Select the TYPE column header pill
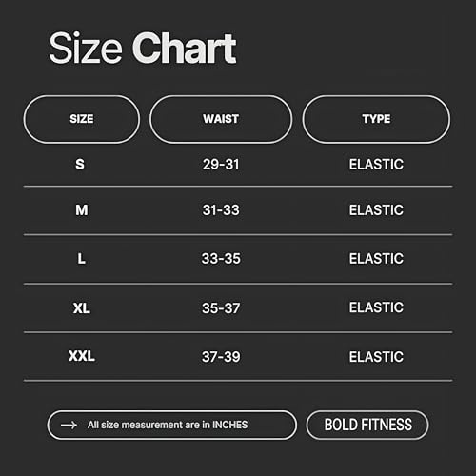 coord(376,119)
